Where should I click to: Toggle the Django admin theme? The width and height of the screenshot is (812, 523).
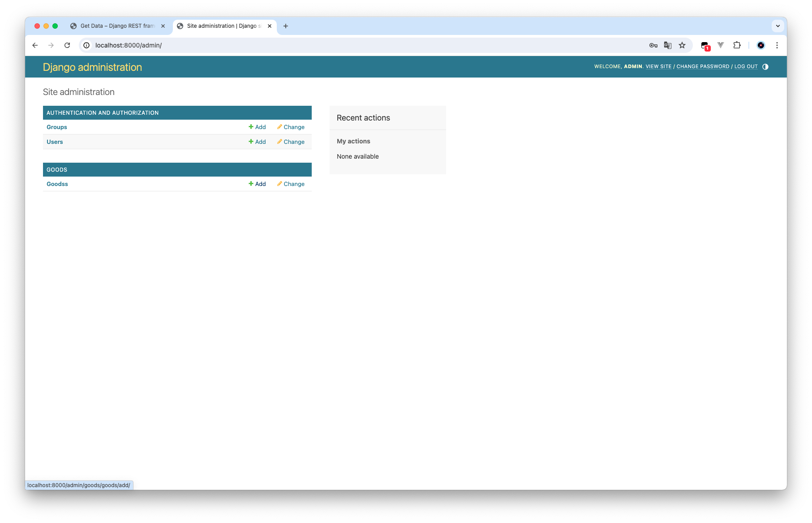(765, 67)
